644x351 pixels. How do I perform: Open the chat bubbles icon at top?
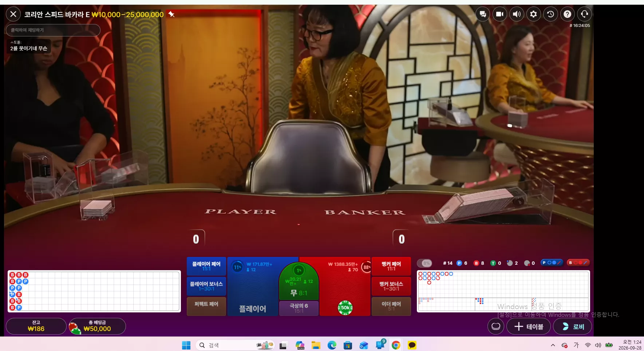pyautogui.click(x=483, y=14)
